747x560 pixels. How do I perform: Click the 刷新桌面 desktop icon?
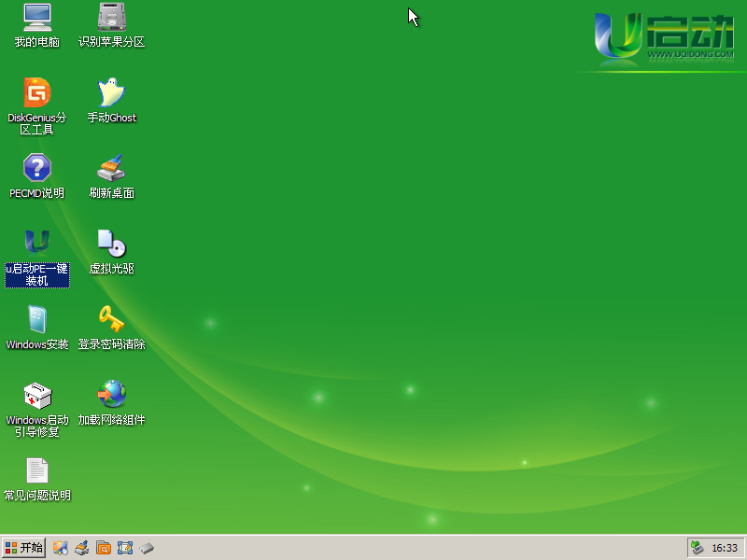(x=112, y=169)
